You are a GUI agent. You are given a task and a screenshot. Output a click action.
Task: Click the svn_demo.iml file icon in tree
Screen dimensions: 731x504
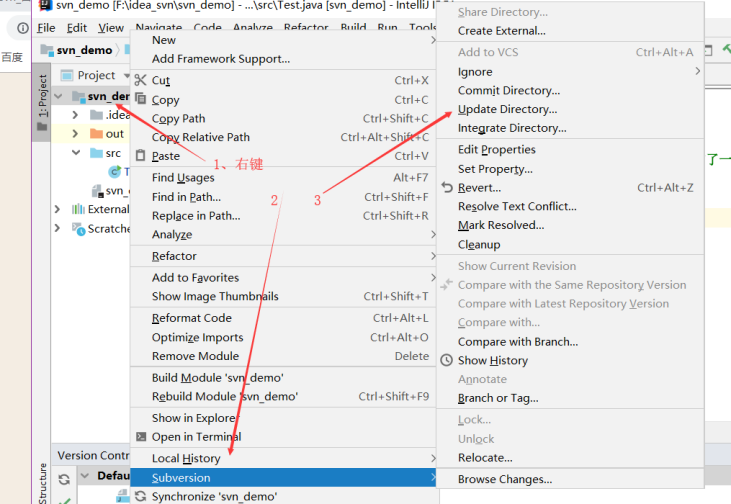click(97, 191)
